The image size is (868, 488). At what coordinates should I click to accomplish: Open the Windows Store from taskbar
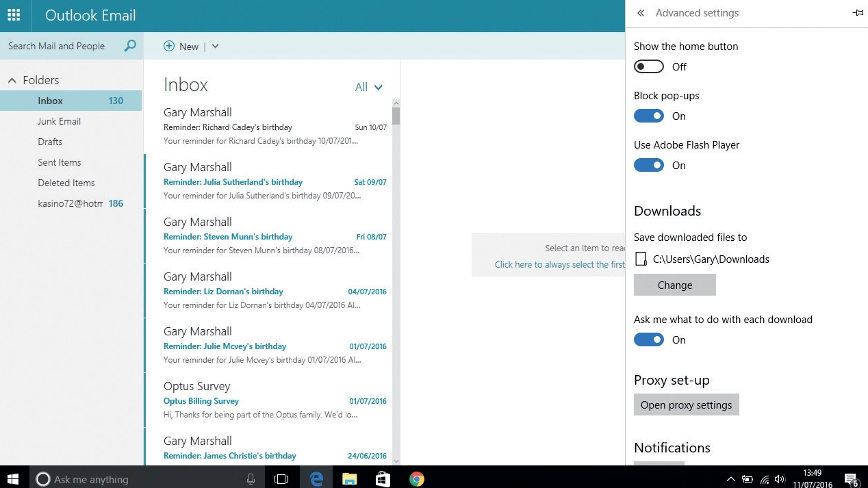coord(383,479)
